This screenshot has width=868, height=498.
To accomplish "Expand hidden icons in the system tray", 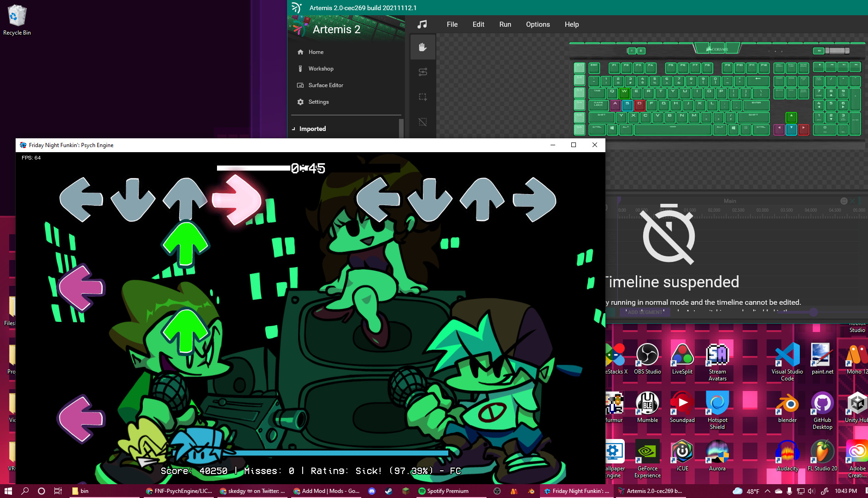I will click(x=768, y=491).
